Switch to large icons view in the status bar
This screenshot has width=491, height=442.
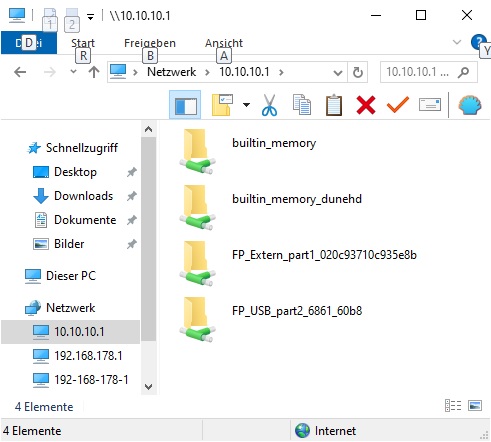[475, 406]
